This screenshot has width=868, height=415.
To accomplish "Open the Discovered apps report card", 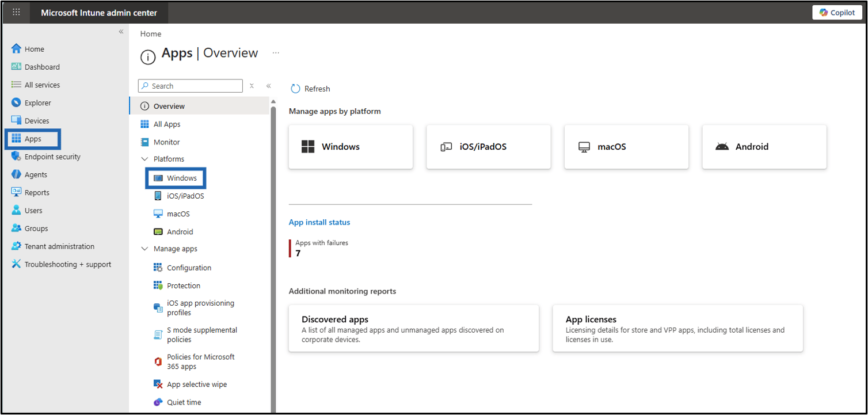I will (414, 328).
